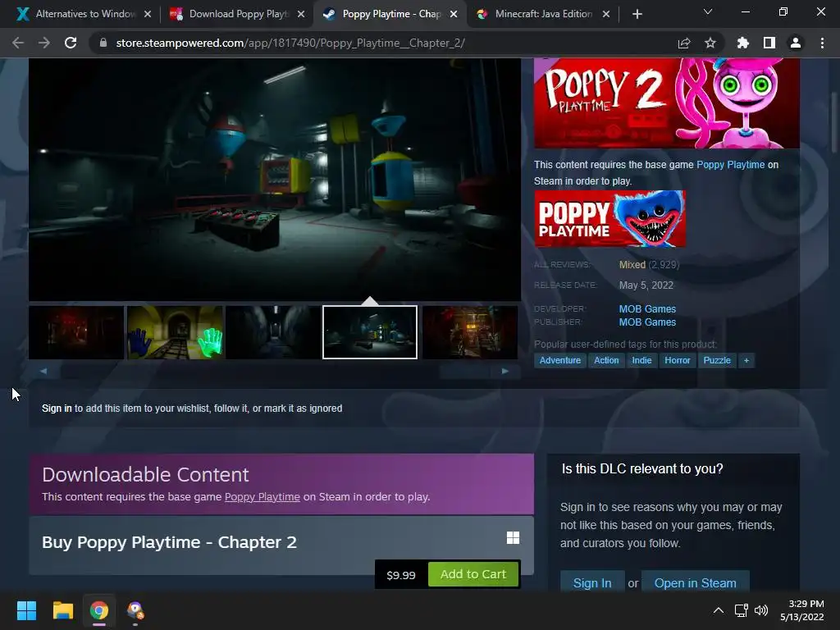840x630 pixels.
Task: Browse the Adventure tag
Action: pos(559,361)
